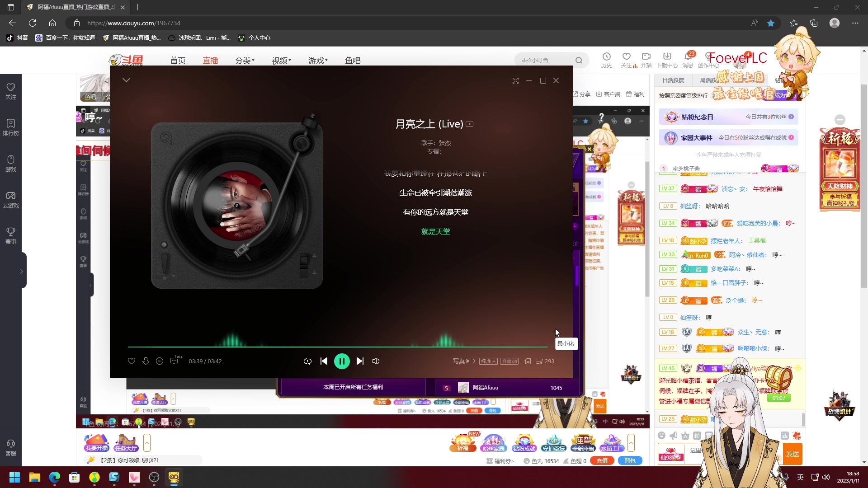
Task: Open the 历史 watch history
Action: pos(606,60)
